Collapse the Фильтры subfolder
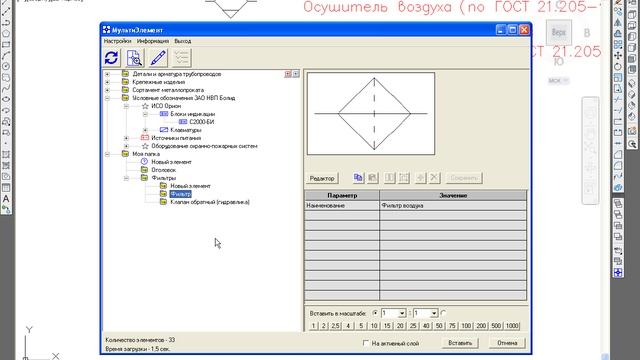This screenshot has height=360, width=640. point(127,178)
